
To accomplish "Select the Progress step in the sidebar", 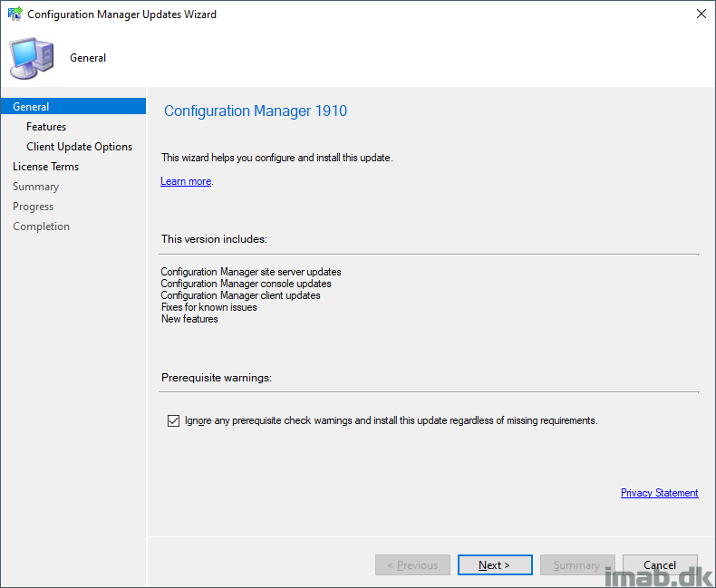I will pyautogui.click(x=34, y=207).
